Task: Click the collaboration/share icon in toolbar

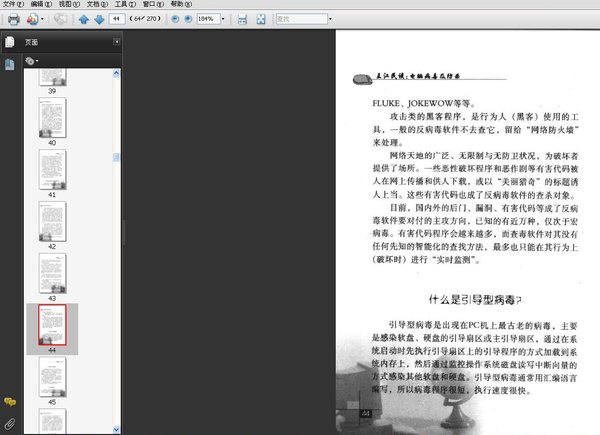Action: (33, 19)
